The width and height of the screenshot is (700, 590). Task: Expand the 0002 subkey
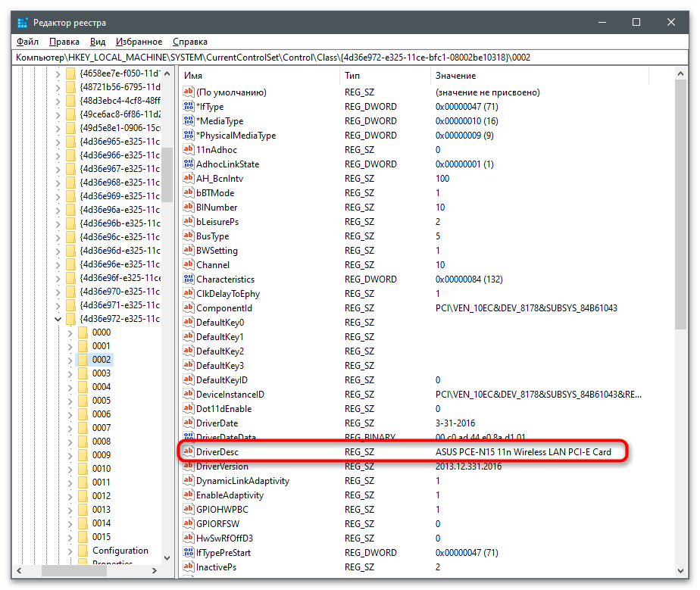(x=70, y=360)
